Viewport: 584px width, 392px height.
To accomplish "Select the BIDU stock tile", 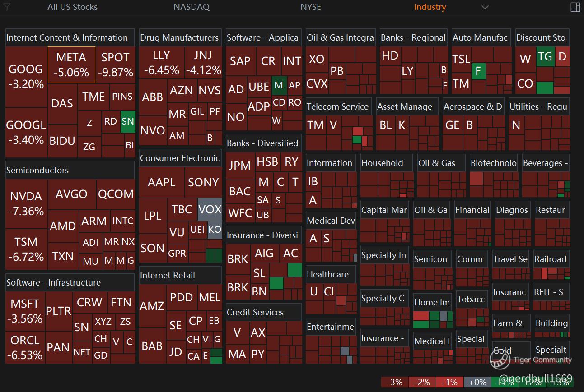I will coord(63,141).
